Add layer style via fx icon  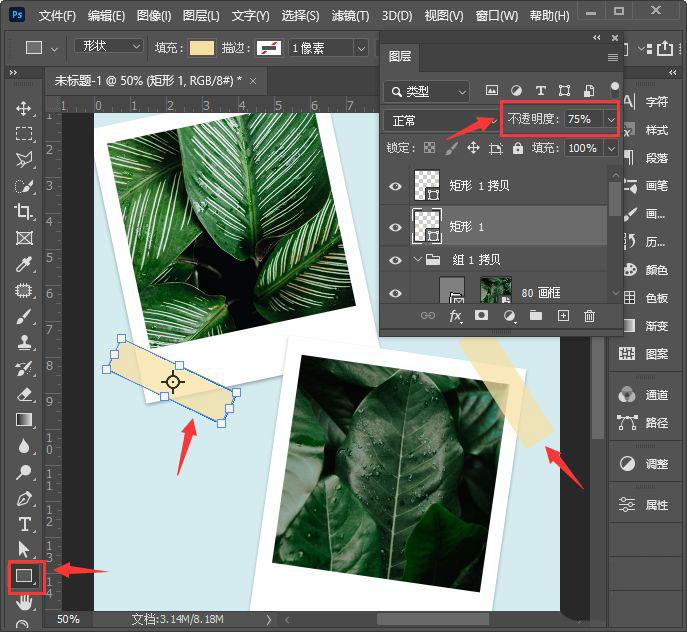tap(455, 316)
